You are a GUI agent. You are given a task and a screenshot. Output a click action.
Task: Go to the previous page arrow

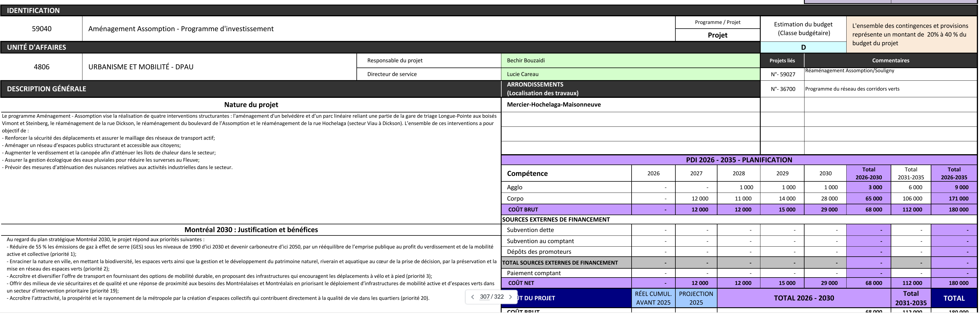pos(472,297)
